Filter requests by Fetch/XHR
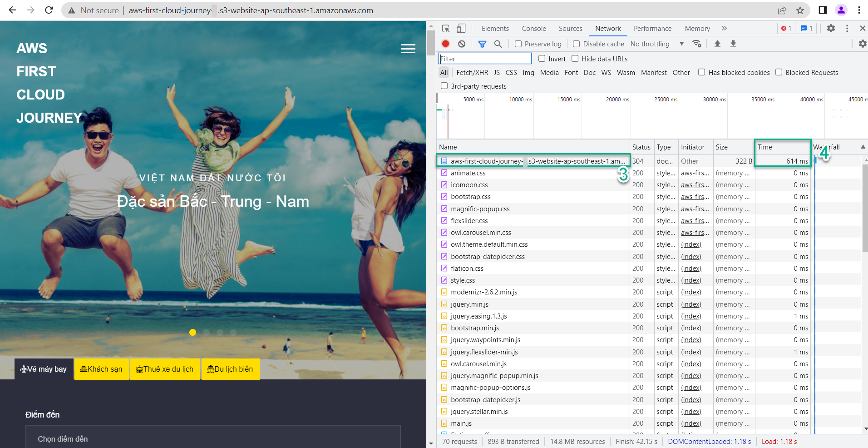 coord(472,72)
